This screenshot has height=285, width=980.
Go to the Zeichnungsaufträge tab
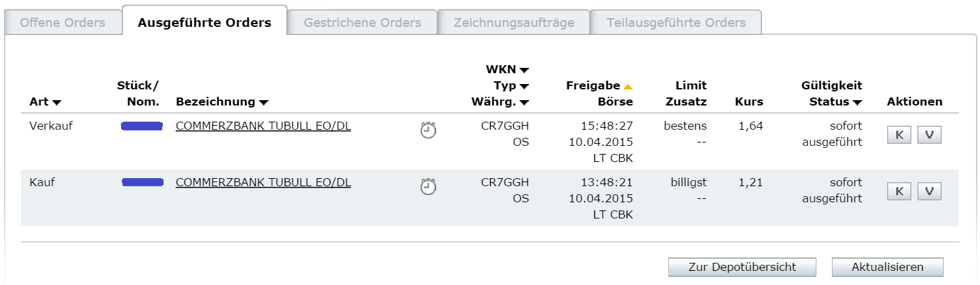pyautogui.click(x=514, y=23)
